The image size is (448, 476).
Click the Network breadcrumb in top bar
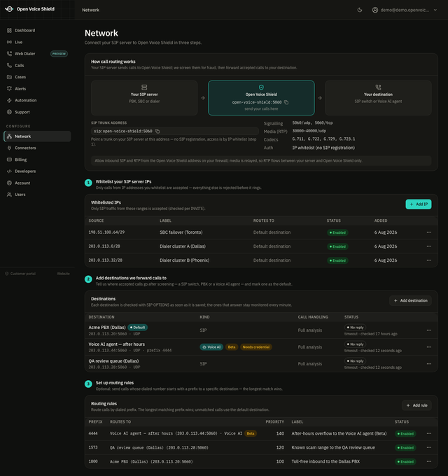click(x=90, y=10)
